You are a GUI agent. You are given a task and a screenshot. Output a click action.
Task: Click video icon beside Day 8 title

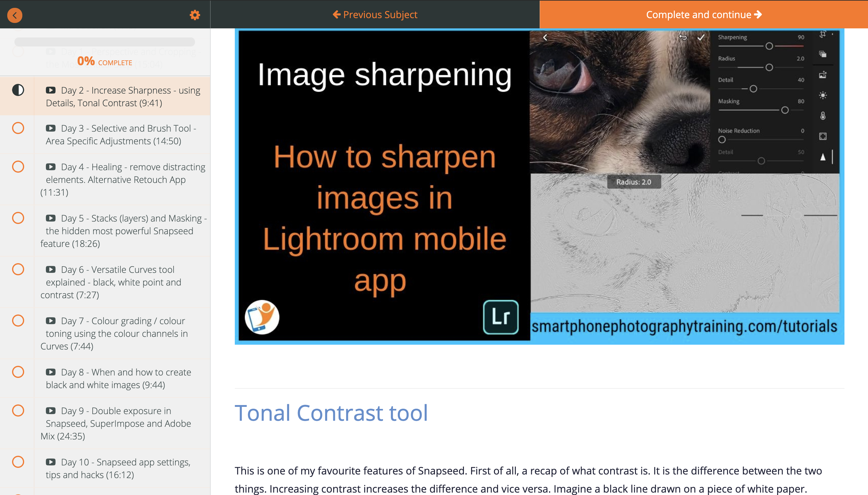coord(51,372)
